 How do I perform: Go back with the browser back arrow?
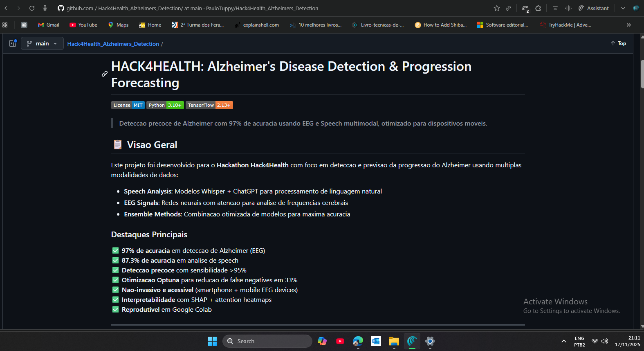(x=6, y=8)
